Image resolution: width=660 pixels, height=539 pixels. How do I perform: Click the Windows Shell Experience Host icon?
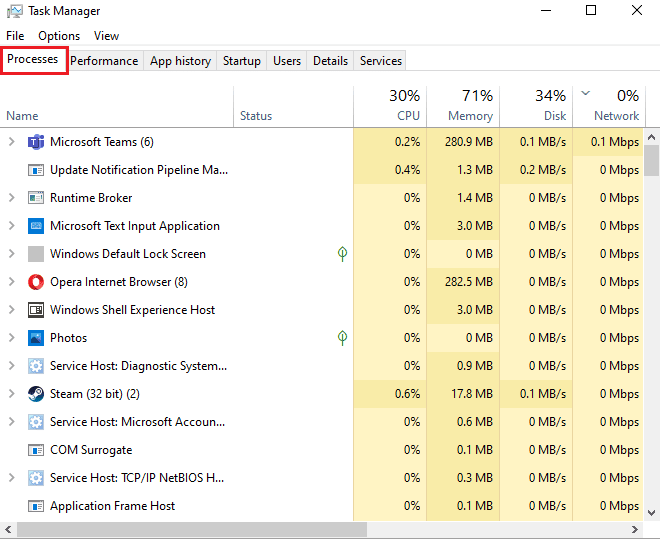[x=36, y=310]
